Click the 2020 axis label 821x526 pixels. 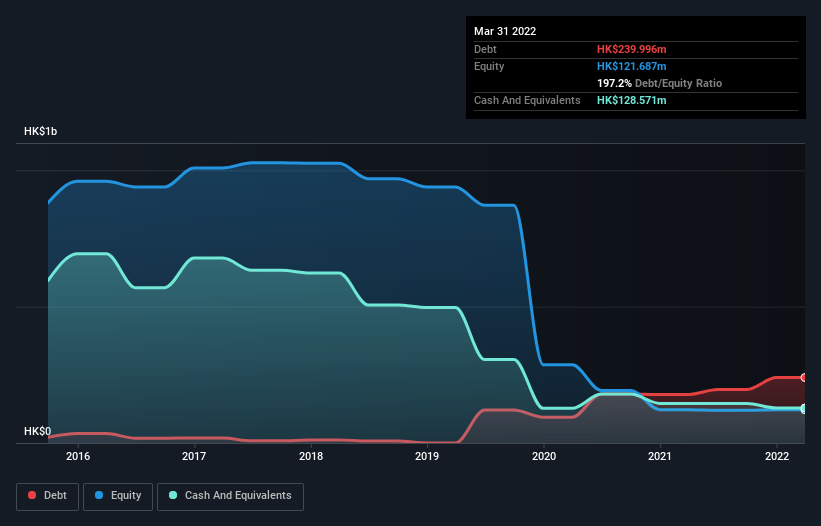pos(544,456)
